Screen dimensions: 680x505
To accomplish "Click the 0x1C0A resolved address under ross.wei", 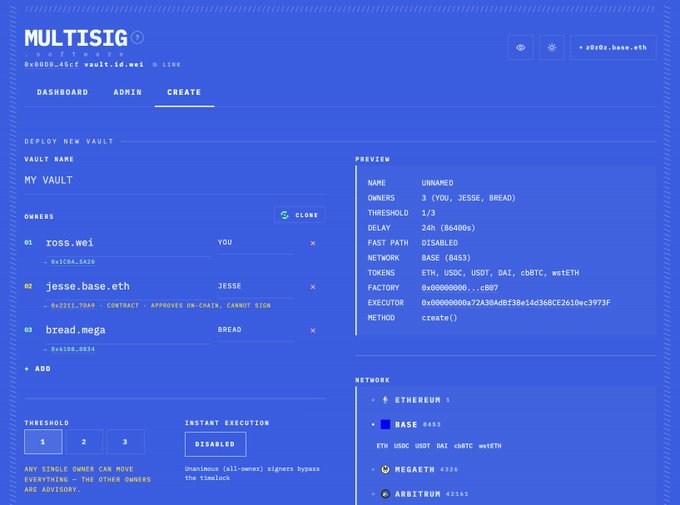I will 73,262.
